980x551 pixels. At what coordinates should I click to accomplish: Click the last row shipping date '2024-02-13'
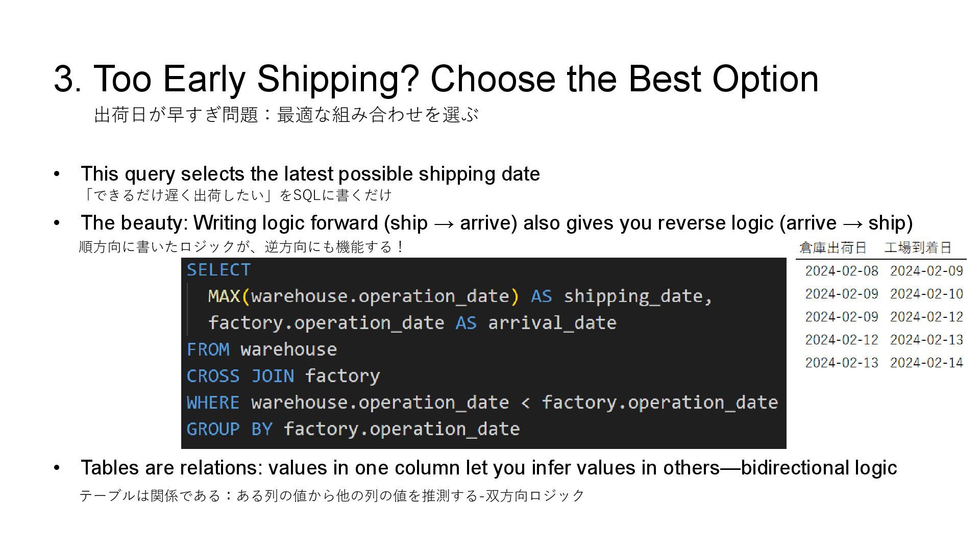click(842, 363)
